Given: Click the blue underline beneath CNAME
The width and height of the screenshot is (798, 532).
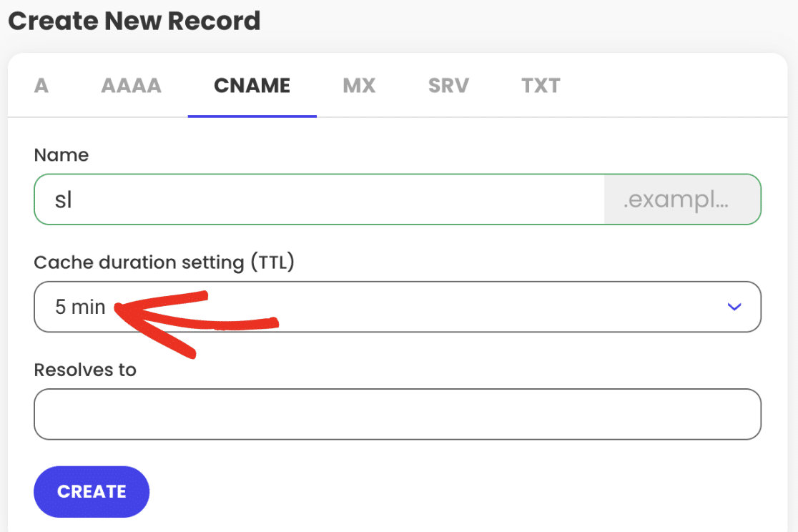Looking at the screenshot, I should [252, 116].
